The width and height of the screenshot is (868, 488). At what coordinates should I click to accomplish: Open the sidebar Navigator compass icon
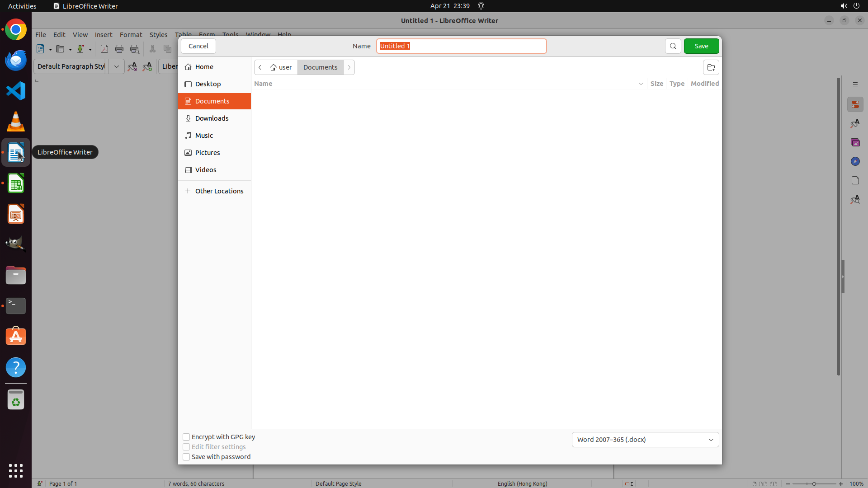[x=855, y=161]
